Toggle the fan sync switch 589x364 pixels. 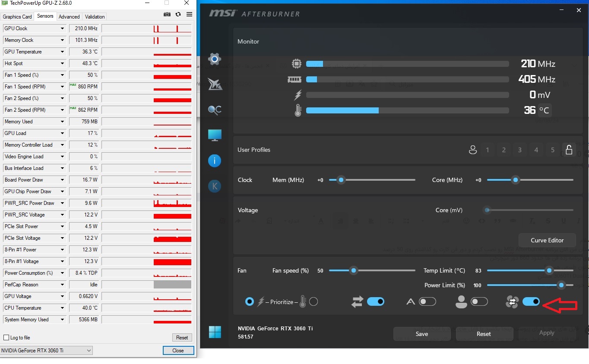coord(531,302)
